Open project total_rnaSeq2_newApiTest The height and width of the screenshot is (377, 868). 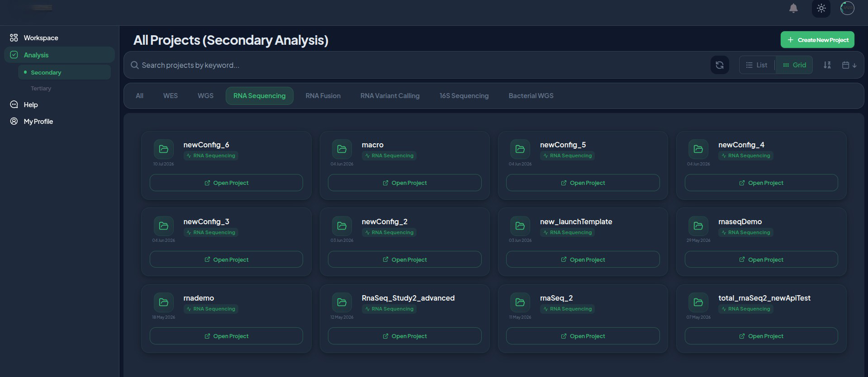(761, 336)
